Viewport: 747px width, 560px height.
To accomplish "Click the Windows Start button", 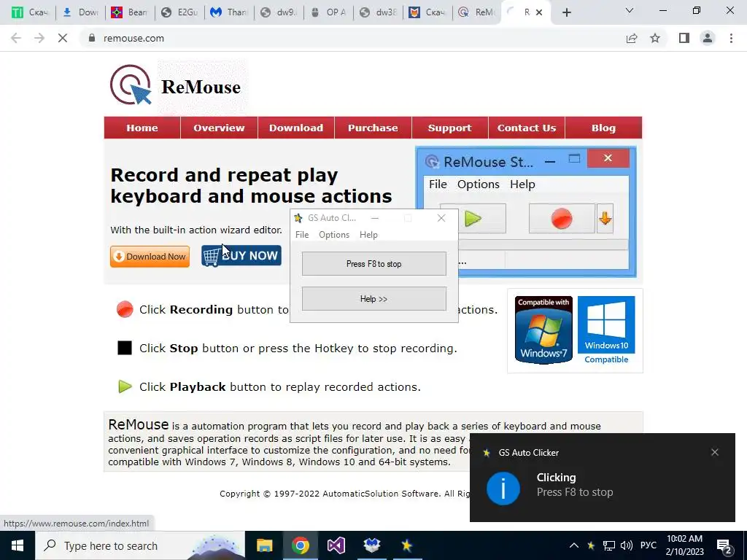I will point(18,545).
